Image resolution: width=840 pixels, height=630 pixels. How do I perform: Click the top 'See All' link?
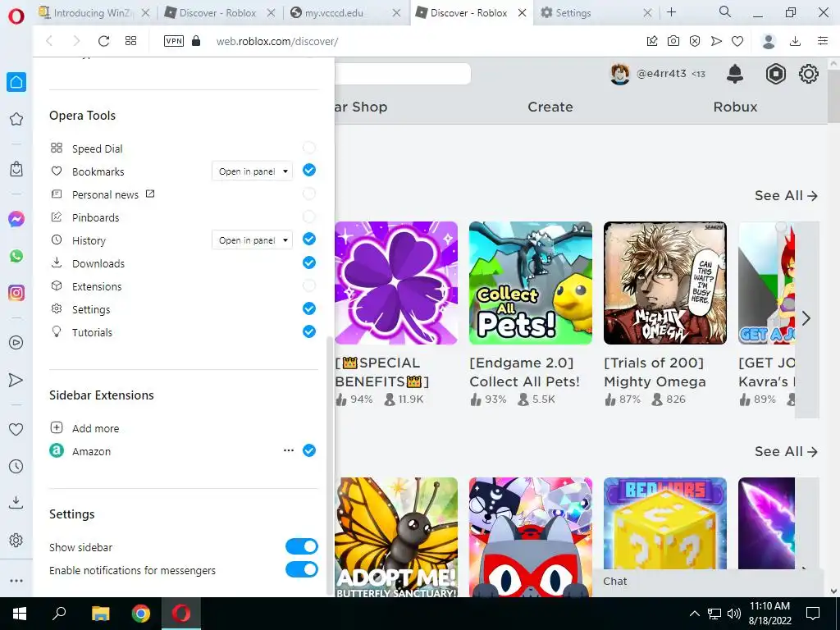click(786, 195)
